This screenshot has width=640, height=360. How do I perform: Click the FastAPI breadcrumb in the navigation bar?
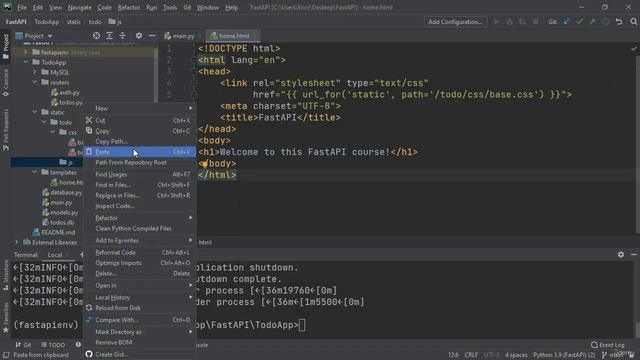[16, 22]
